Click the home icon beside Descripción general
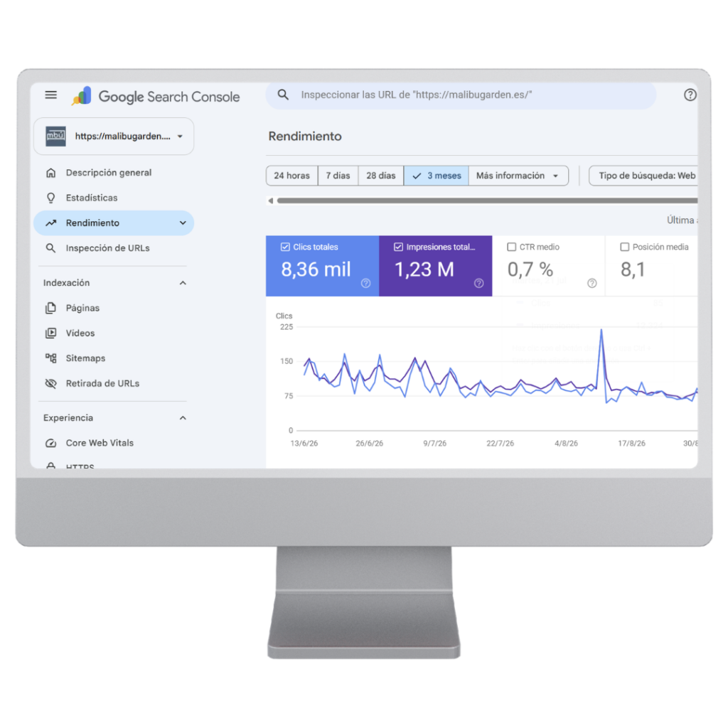The image size is (728, 728). click(50, 173)
